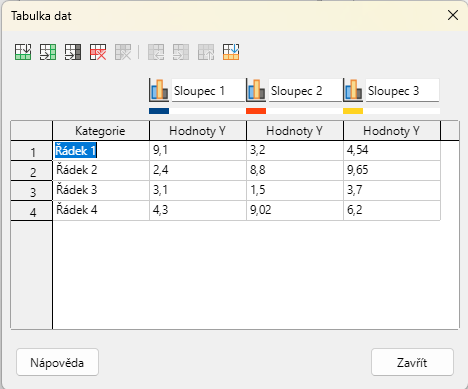Image resolution: width=468 pixels, height=389 pixels.
Task: Select Hodnoty Y header under Sloupec 3
Action: [392, 131]
